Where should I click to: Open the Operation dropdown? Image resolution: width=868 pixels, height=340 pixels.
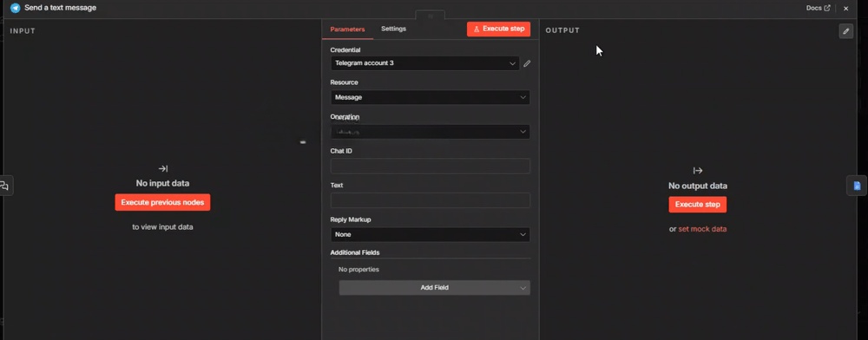[x=431, y=132]
